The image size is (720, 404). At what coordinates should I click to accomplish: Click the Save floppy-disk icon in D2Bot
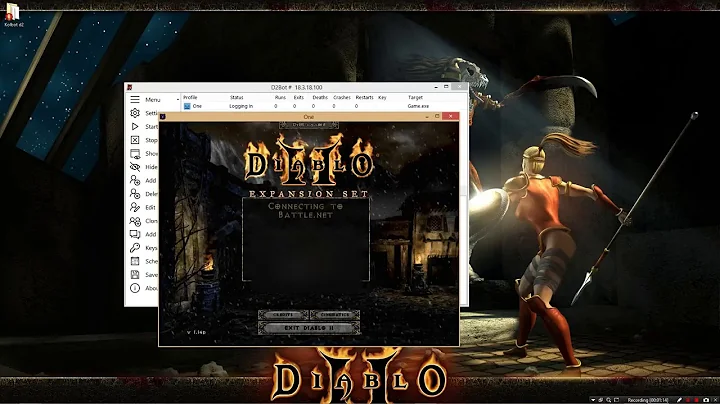pyautogui.click(x=135, y=275)
